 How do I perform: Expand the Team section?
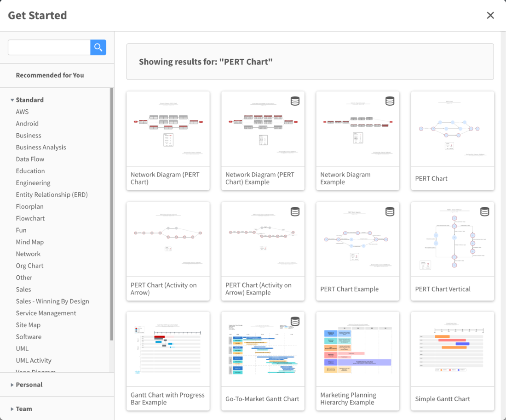(24, 409)
